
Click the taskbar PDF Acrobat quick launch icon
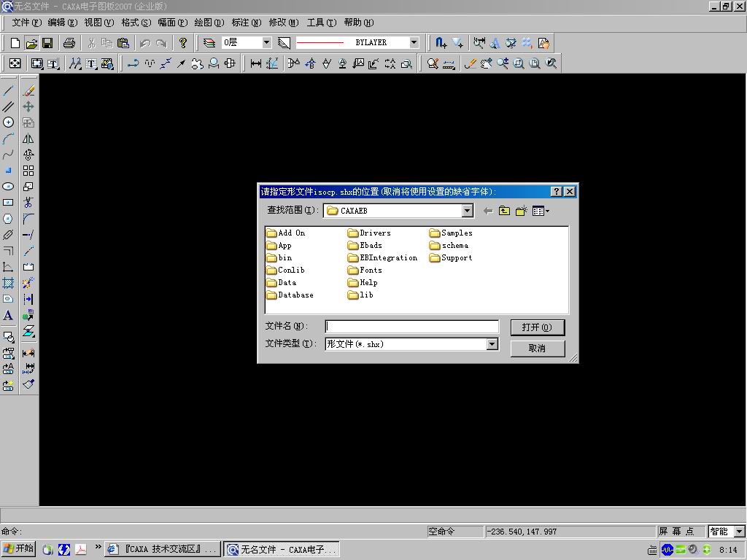[x=80, y=549]
